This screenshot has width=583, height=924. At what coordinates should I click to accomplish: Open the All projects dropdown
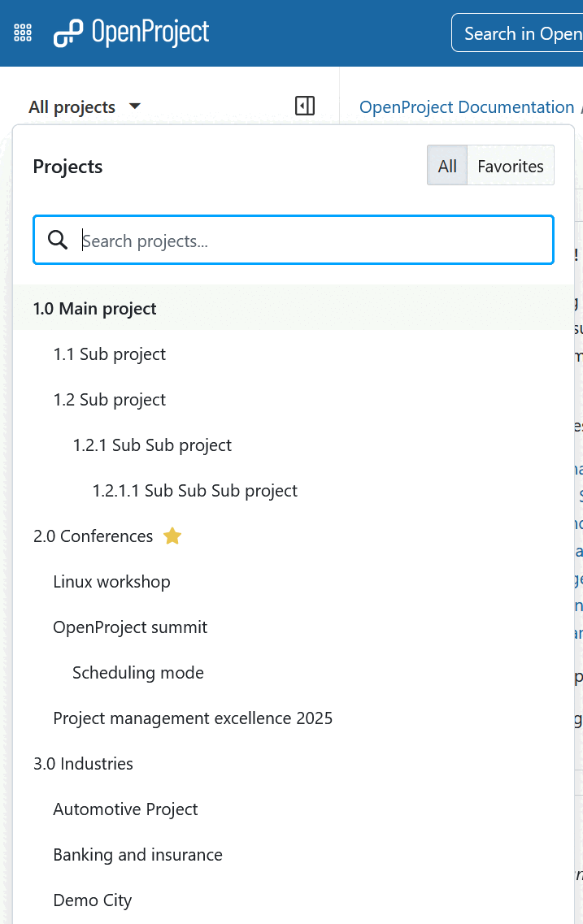[85, 106]
